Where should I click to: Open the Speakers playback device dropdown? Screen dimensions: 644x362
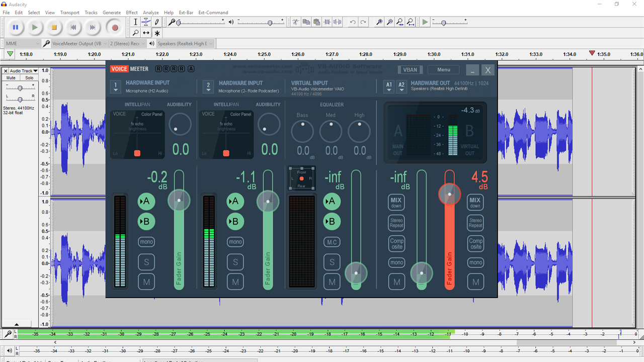pyautogui.click(x=185, y=44)
